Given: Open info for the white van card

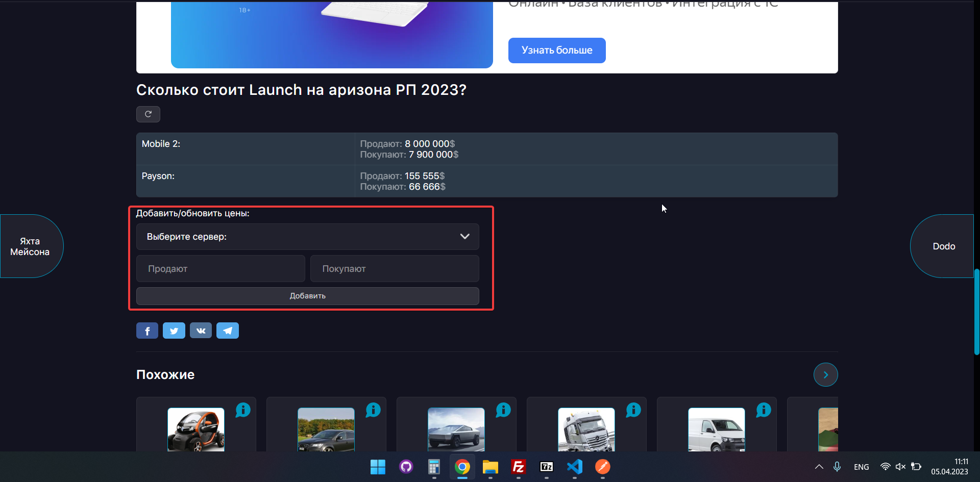Looking at the screenshot, I should click(764, 410).
